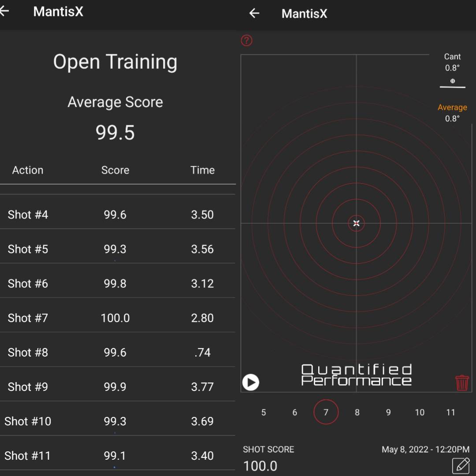Select shot number 11 in the shot selector
The height and width of the screenshot is (476, 476).
(x=450, y=412)
